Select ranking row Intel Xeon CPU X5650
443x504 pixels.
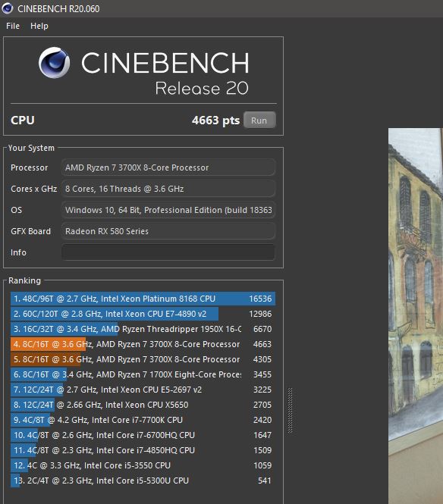click(x=143, y=405)
